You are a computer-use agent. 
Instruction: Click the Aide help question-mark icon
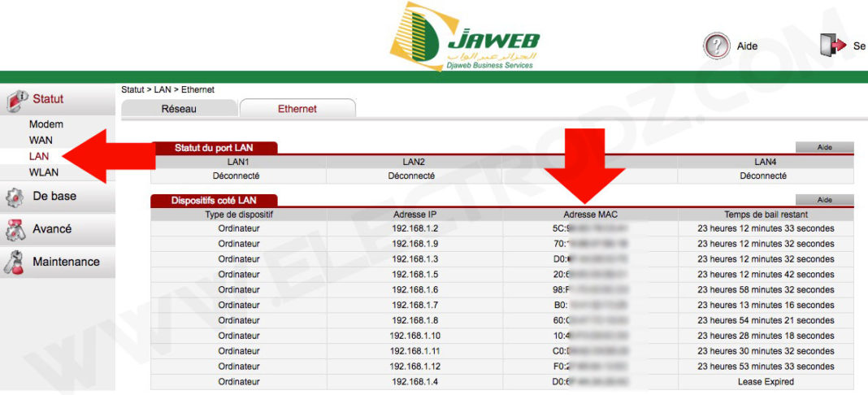tap(716, 46)
